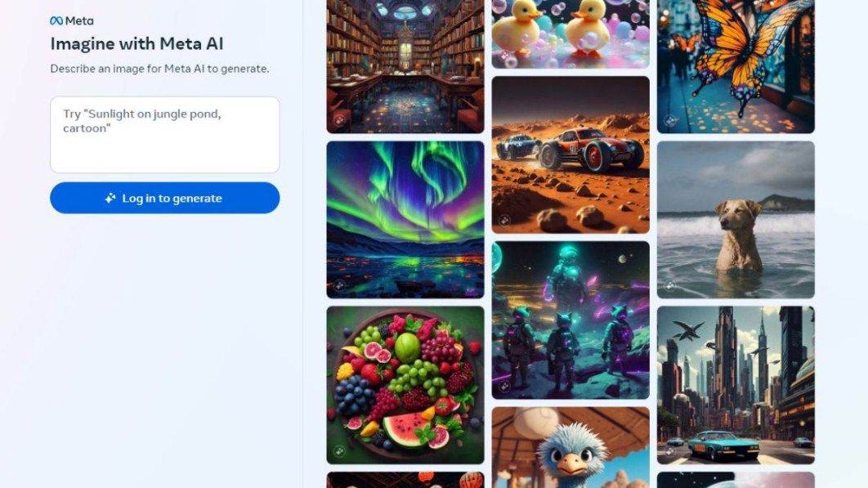Select the colorful fruit bowl thumbnail

405,385
